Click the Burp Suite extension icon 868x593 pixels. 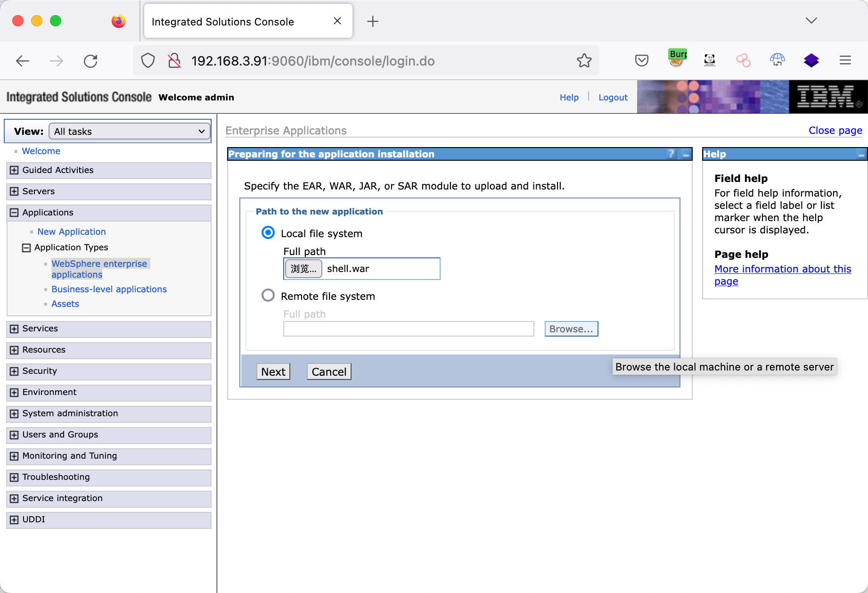[677, 59]
